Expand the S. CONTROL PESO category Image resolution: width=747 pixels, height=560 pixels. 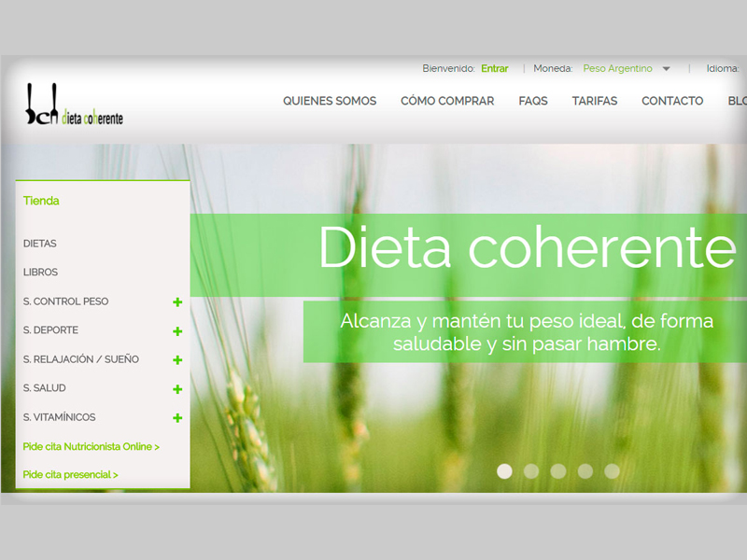pos(177,301)
